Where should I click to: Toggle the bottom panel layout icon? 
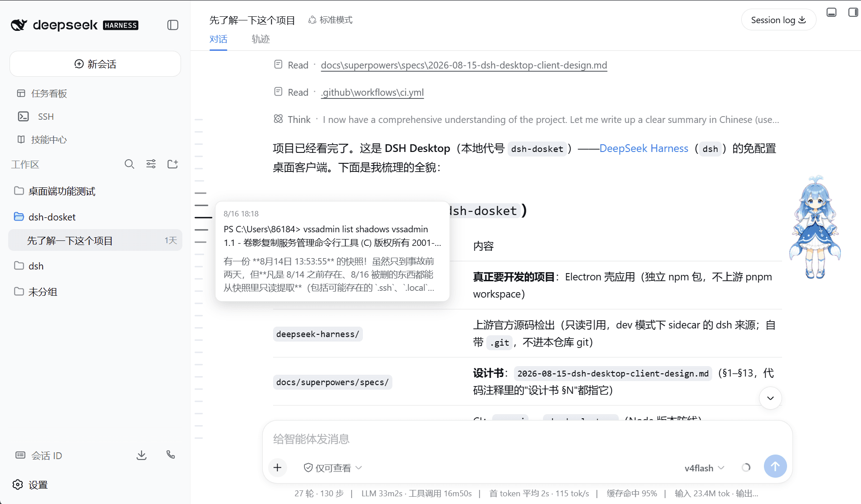[x=832, y=12]
